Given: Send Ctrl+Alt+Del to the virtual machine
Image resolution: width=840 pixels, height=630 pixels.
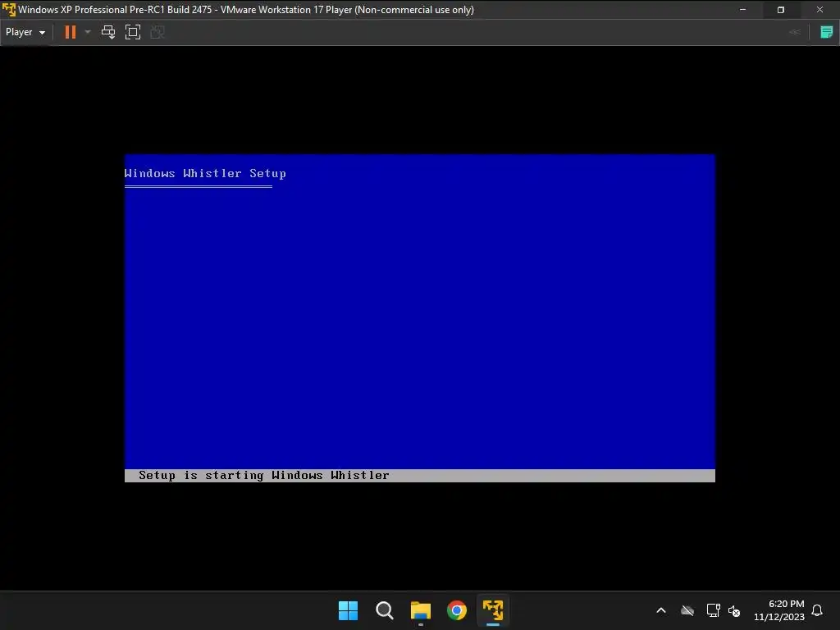Looking at the screenshot, I should pos(108,32).
